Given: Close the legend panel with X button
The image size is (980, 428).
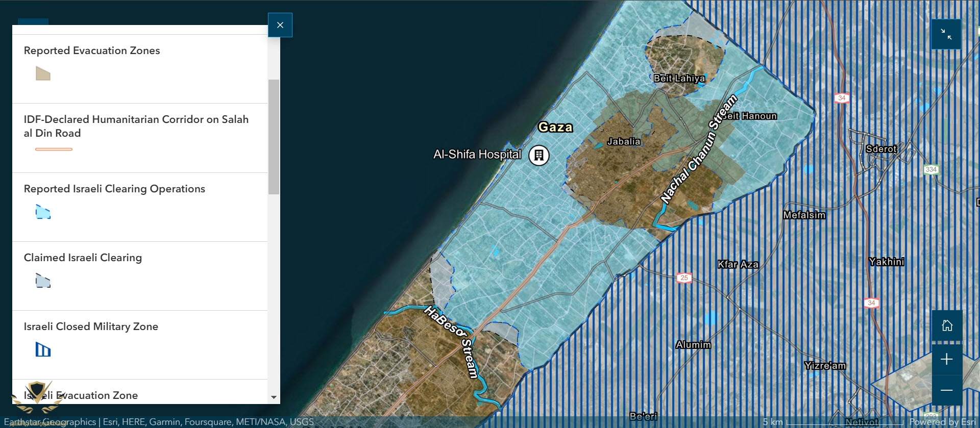Looking at the screenshot, I should [x=280, y=25].
